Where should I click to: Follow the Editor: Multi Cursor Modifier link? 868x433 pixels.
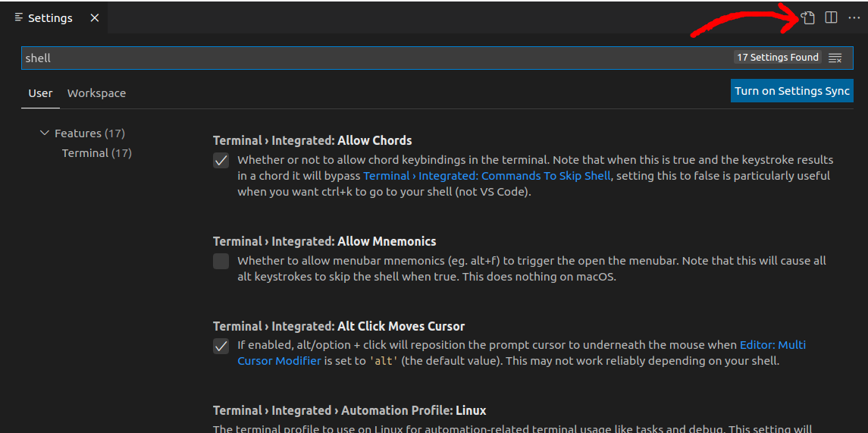(522, 353)
